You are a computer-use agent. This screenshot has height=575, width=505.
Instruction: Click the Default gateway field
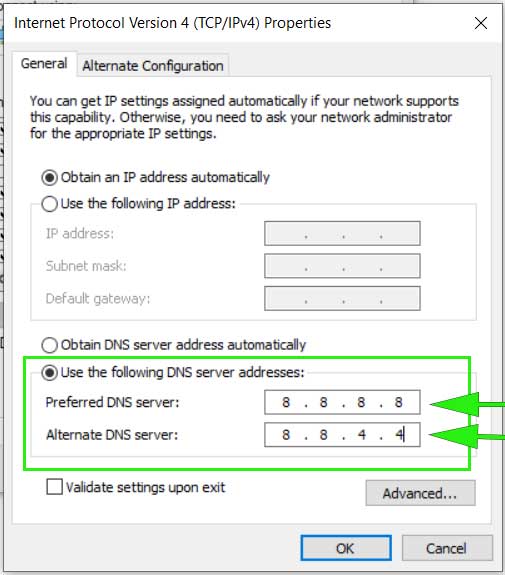click(x=342, y=298)
